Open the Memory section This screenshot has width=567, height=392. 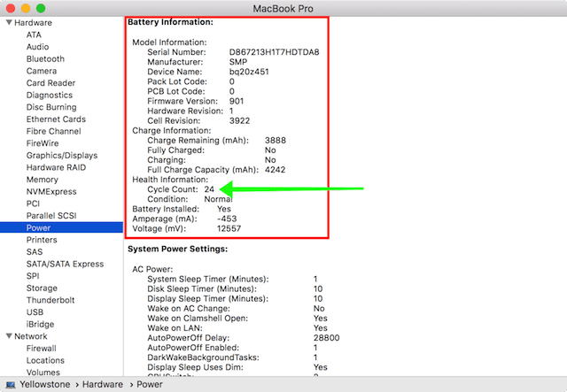click(43, 180)
